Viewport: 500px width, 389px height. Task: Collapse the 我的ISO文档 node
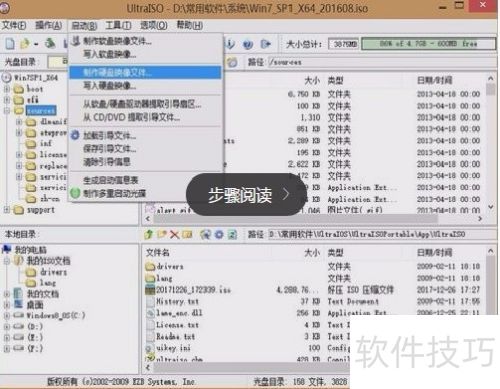pos(7,261)
